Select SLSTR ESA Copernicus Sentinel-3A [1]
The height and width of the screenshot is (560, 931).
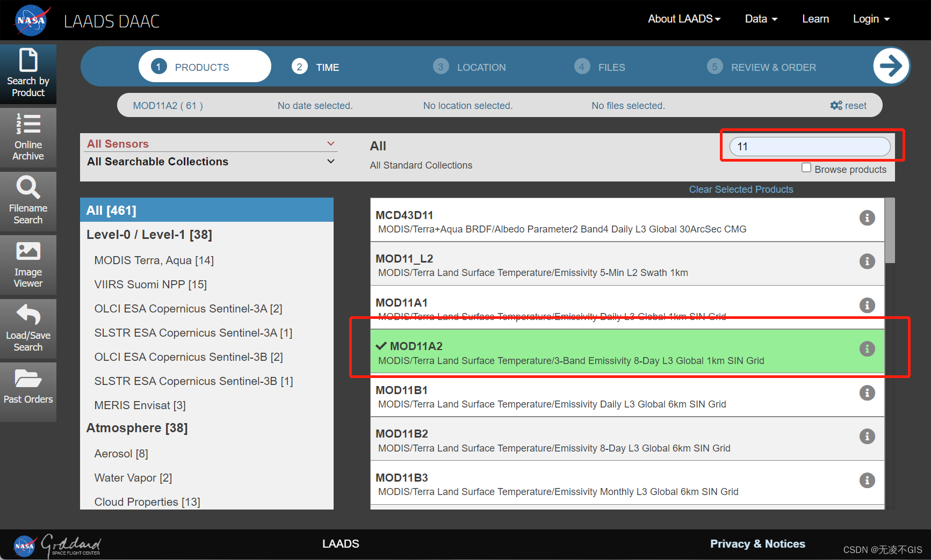(x=193, y=332)
